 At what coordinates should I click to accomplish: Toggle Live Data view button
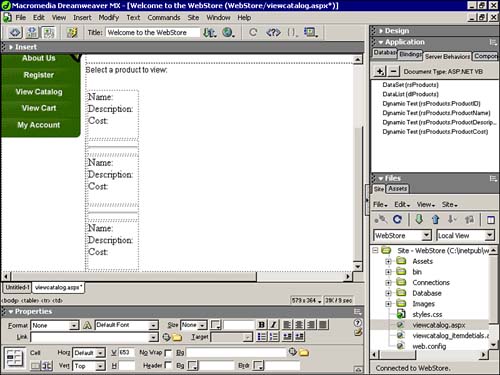coord(72,32)
